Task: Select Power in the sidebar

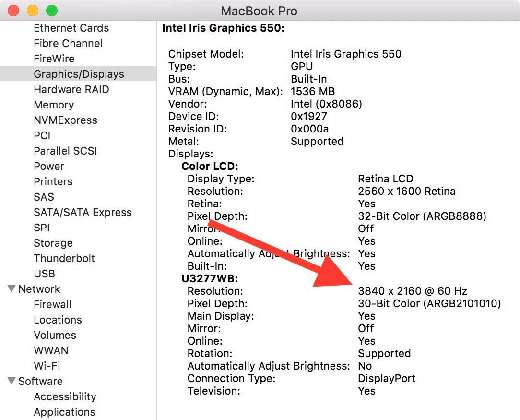Action: [x=49, y=166]
